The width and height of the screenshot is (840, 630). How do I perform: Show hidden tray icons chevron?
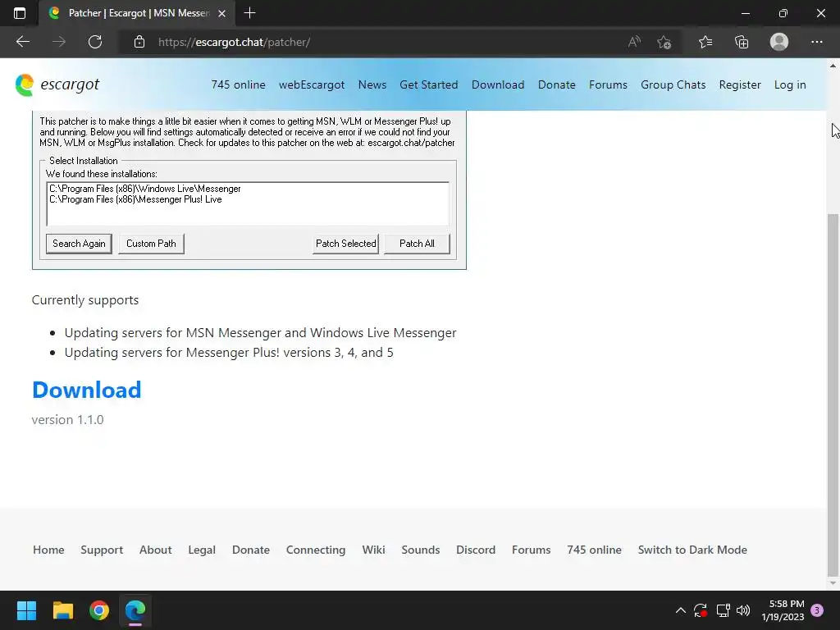point(680,610)
